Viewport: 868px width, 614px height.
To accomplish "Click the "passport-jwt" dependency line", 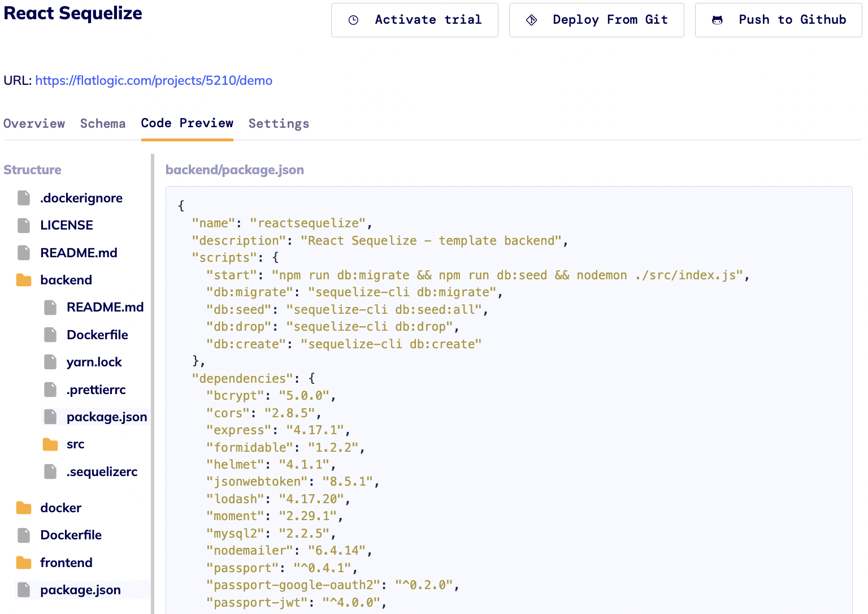I will pyautogui.click(x=296, y=603).
